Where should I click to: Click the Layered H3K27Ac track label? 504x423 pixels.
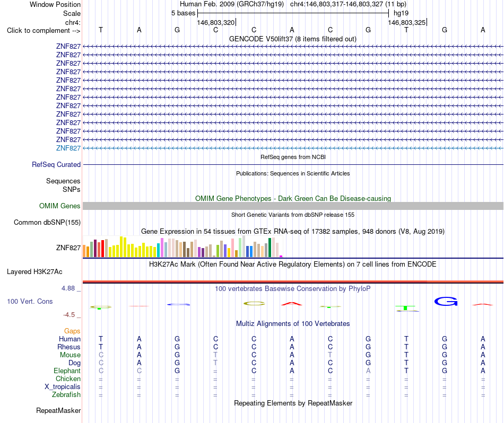34,272
